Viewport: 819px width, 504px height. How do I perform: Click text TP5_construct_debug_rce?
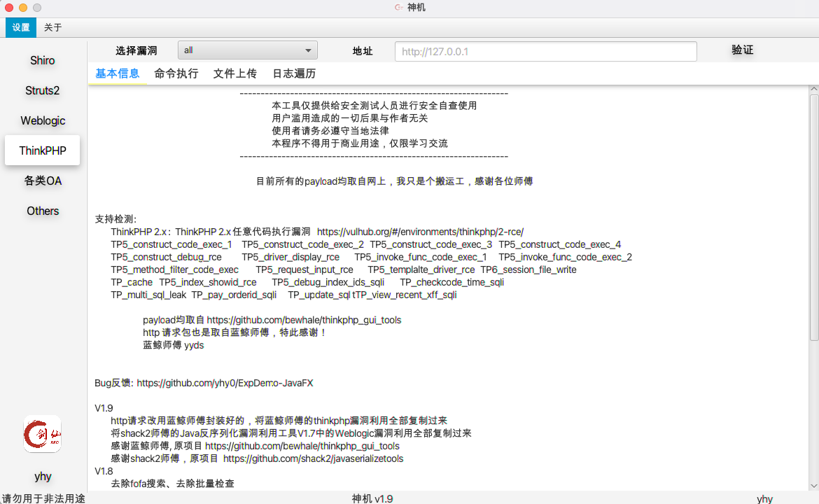pyautogui.click(x=166, y=258)
